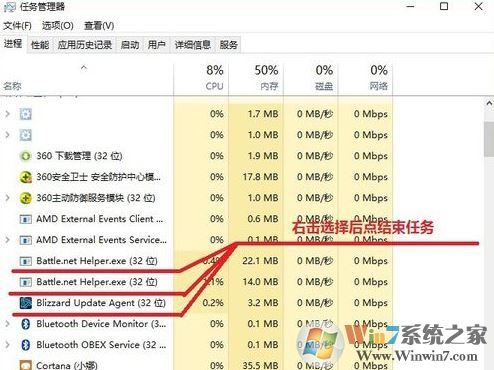Click the vertical scrollbar thumb
This screenshot has height=370, width=494.
489,139
